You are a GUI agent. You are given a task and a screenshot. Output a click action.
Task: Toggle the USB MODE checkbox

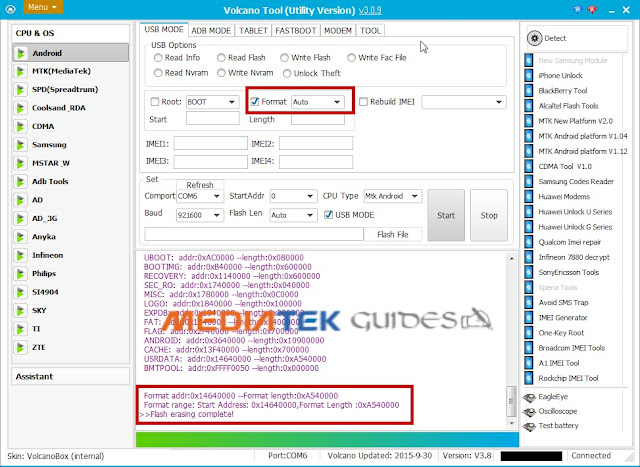point(329,215)
